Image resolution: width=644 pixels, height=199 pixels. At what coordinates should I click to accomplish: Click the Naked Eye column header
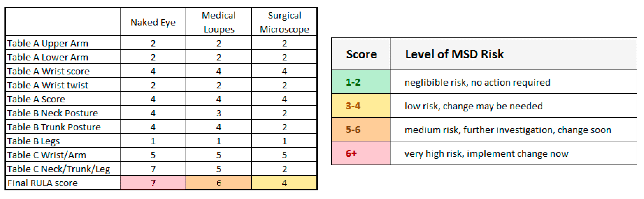153,23
